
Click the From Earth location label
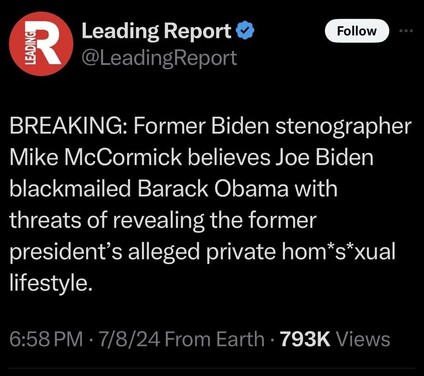tap(215, 339)
